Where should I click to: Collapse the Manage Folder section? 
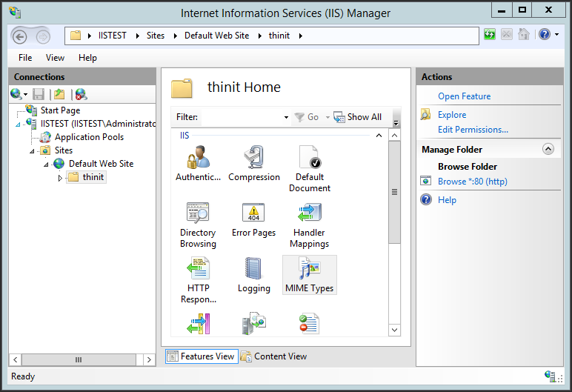point(548,149)
